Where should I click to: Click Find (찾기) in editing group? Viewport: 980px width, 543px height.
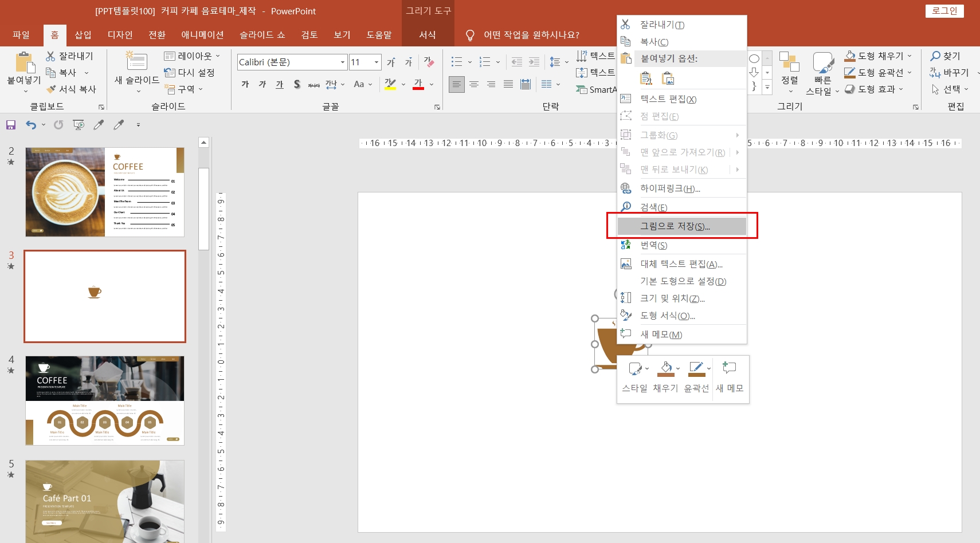click(946, 56)
